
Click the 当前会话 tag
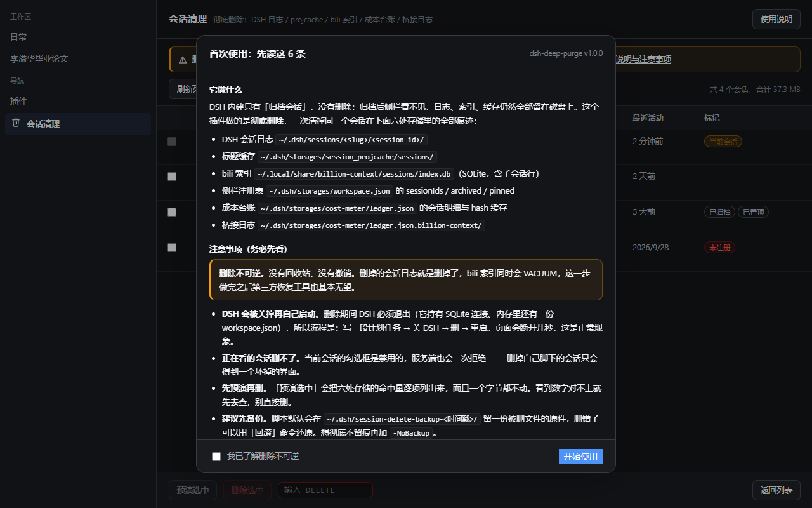(x=723, y=142)
